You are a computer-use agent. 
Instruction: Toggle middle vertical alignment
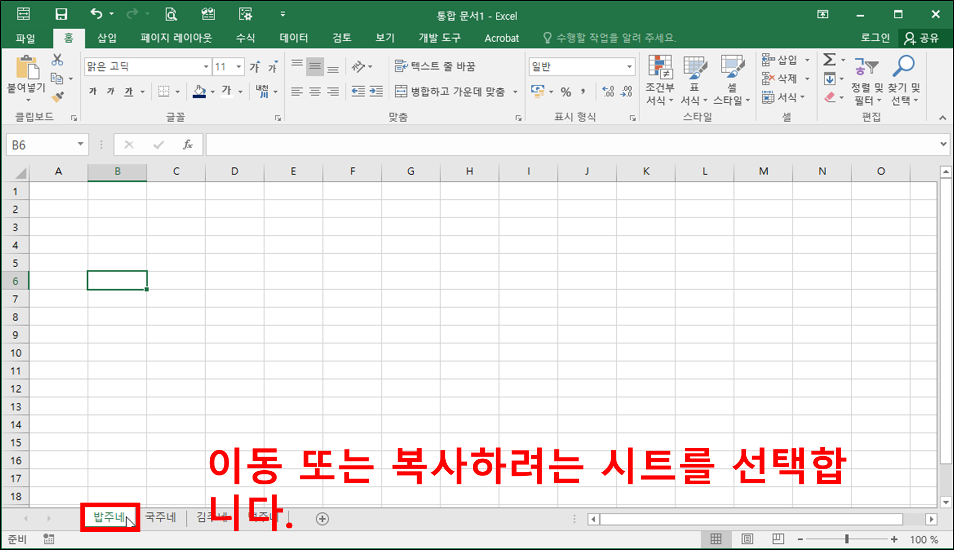(315, 66)
